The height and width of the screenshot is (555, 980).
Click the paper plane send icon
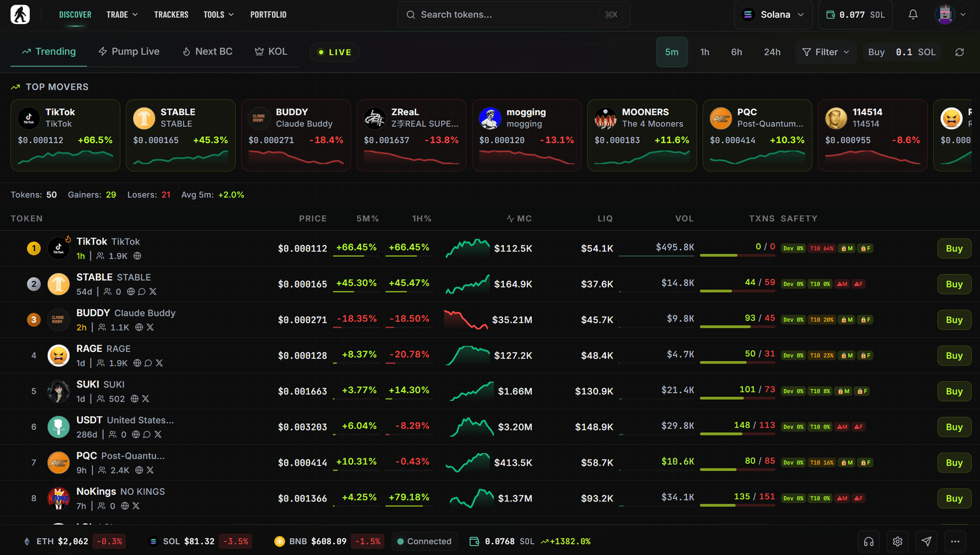point(926,541)
